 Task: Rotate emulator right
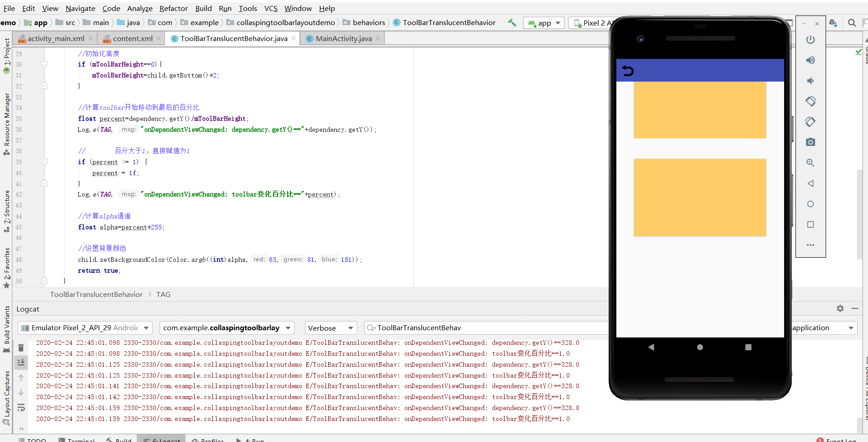pos(810,122)
